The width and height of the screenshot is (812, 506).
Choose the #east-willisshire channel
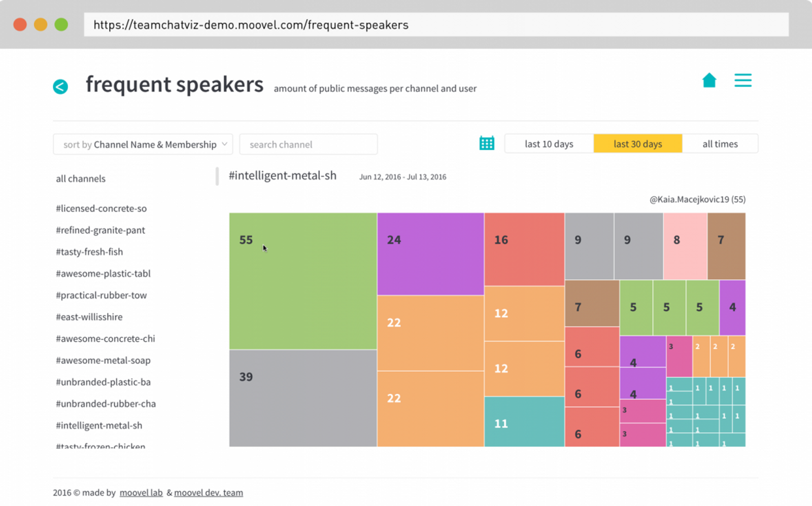[89, 317]
